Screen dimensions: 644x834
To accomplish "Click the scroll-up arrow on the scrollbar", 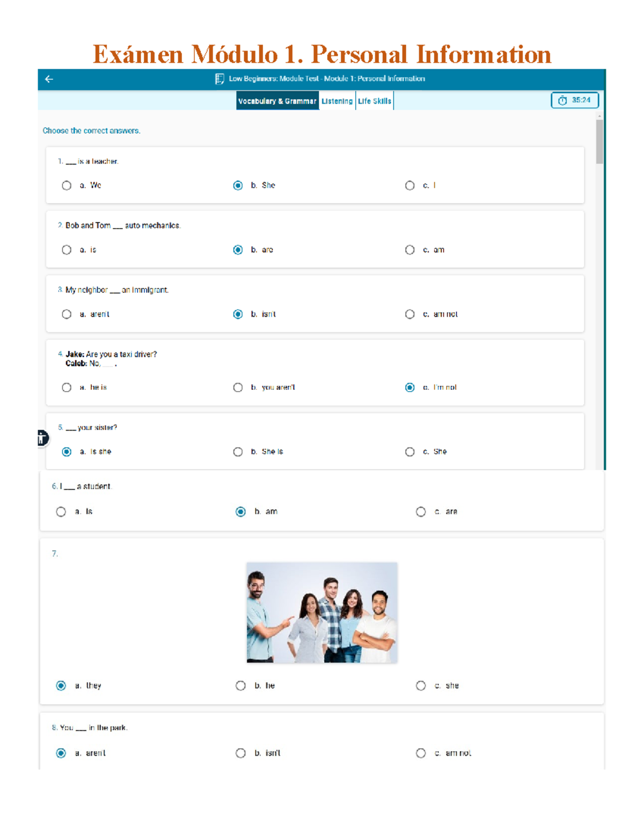I will tap(599, 116).
